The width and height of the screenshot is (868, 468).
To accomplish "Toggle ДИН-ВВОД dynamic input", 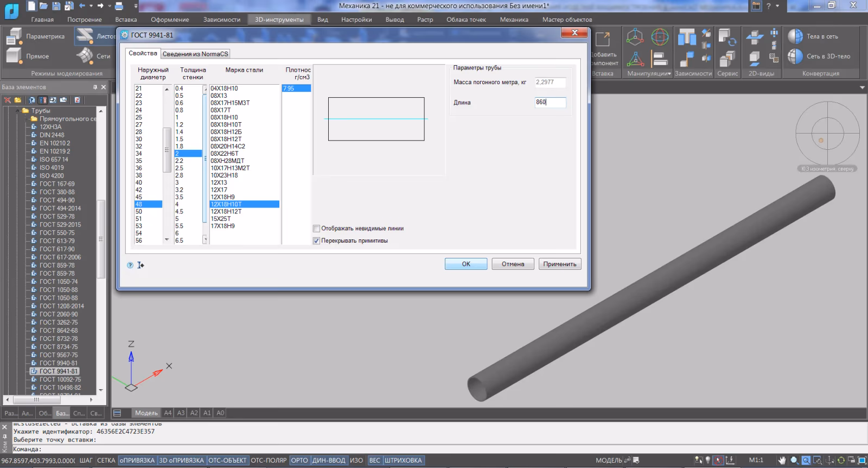I will (x=329, y=460).
